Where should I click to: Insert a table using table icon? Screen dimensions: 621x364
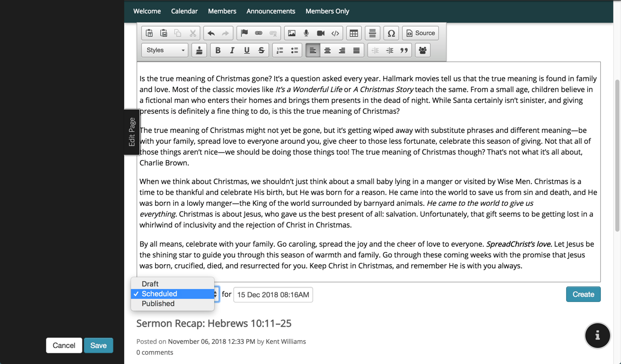click(354, 33)
